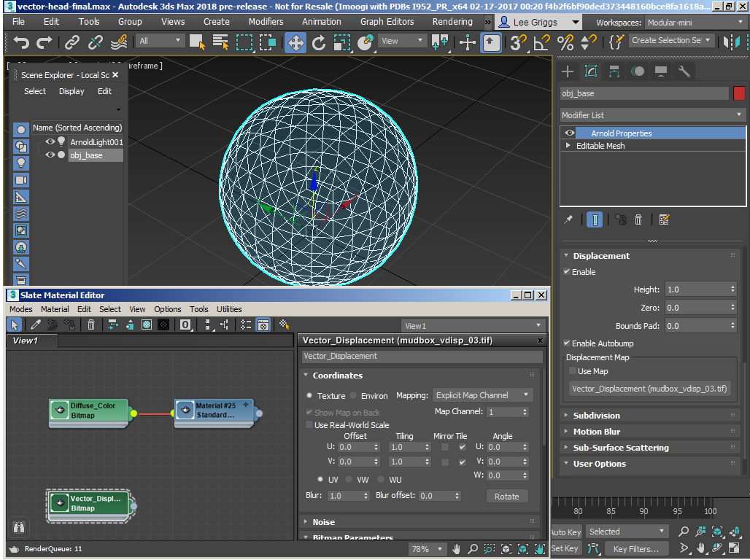The height and width of the screenshot is (560, 750).
Task: Open the Explicit Map Channel dropdown
Action: 482,395
